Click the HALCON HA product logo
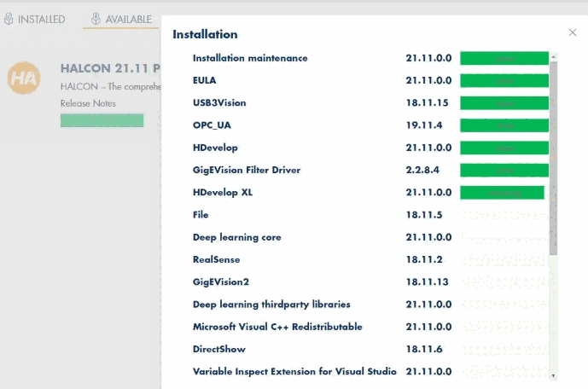This screenshot has width=588, height=389. (x=24, y=78)
